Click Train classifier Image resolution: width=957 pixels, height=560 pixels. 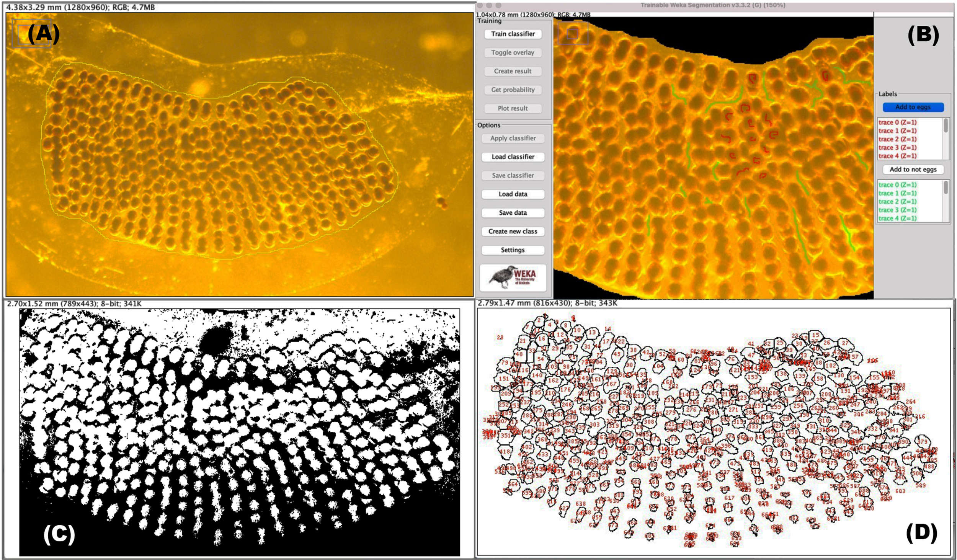coord(513,34)
